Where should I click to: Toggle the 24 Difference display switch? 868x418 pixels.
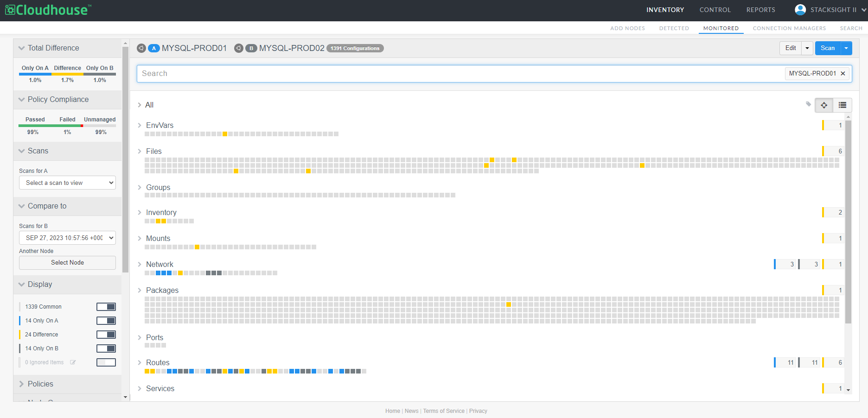(106, 335)
